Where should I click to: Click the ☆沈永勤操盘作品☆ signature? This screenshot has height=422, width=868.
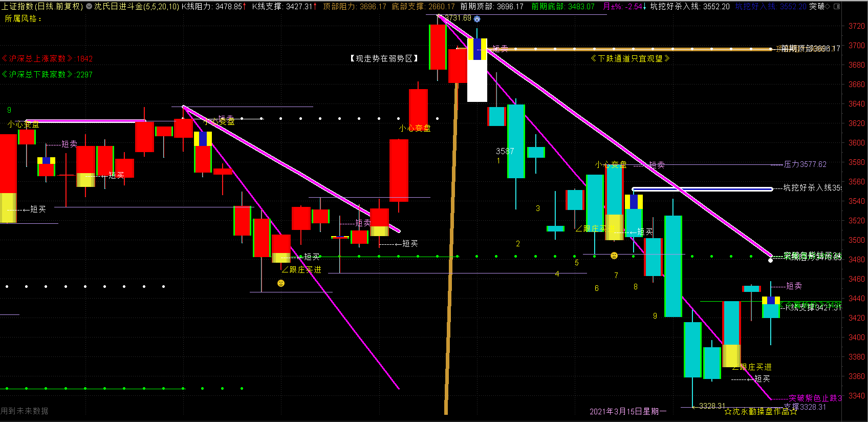coord(761,412)
